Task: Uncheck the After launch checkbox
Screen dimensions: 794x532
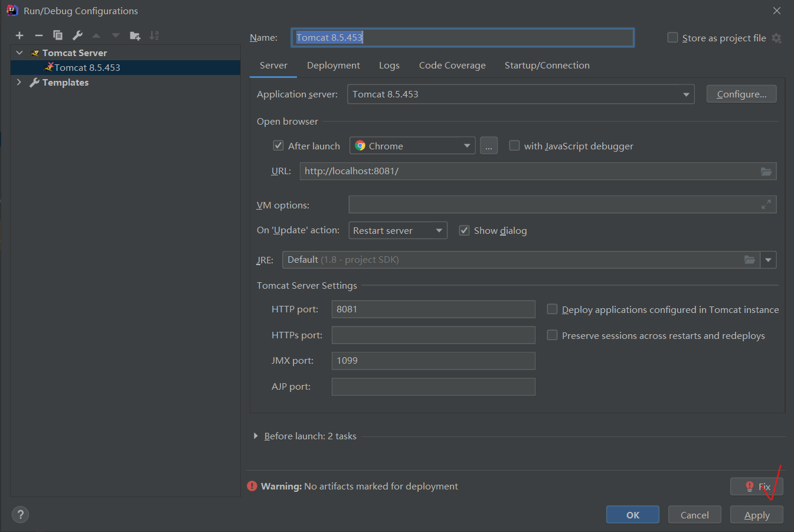Action: (x=278, y=145)
